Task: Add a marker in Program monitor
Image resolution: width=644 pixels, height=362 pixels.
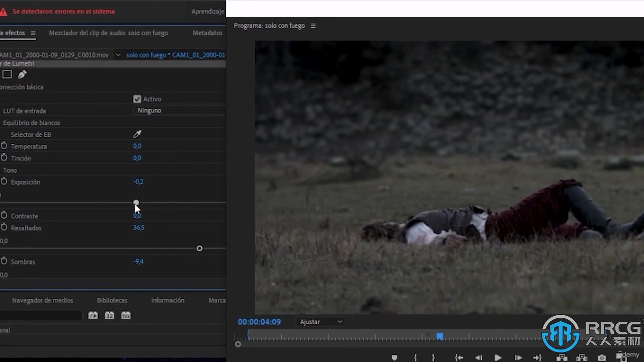Action: coord(394,357)
